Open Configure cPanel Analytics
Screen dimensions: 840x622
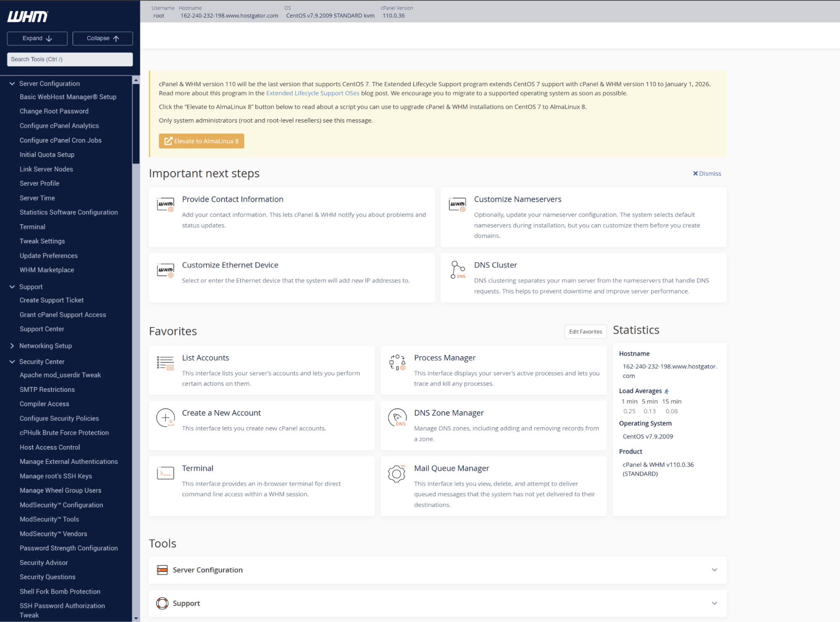tap(59, 126)
